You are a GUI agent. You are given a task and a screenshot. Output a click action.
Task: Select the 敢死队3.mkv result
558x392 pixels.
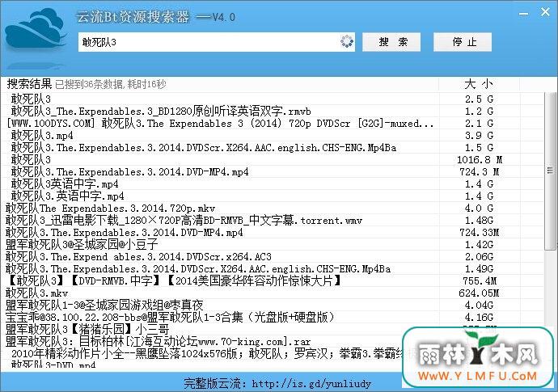pyautogui.click(x=36, y=293)
